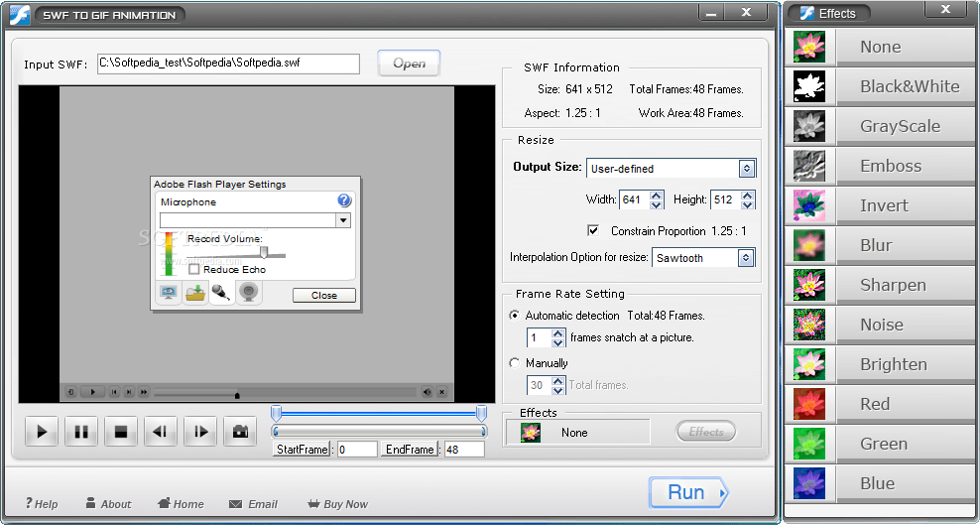980x525 pixels.
Task: Click the Record Volume slider handle
Action: tap(264, 252)
